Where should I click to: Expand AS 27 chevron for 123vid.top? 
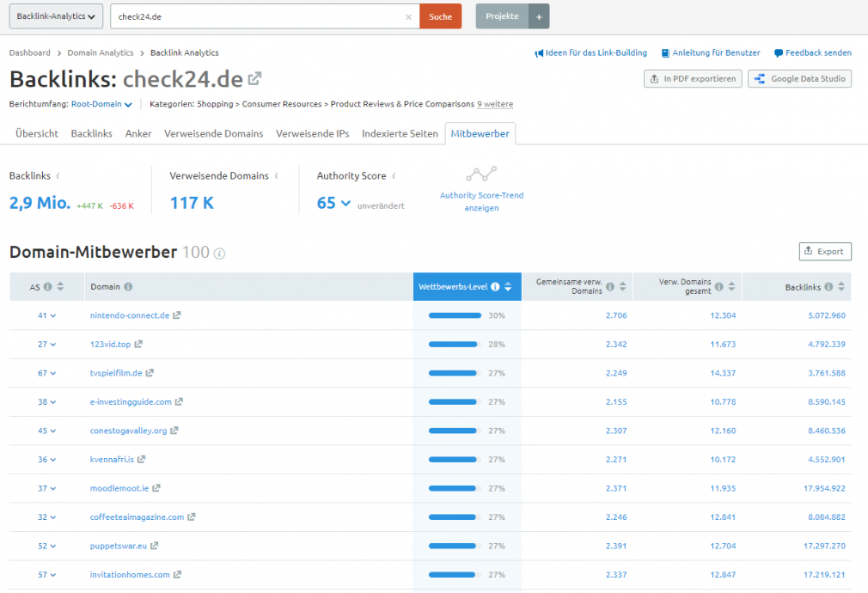point(53,345)
